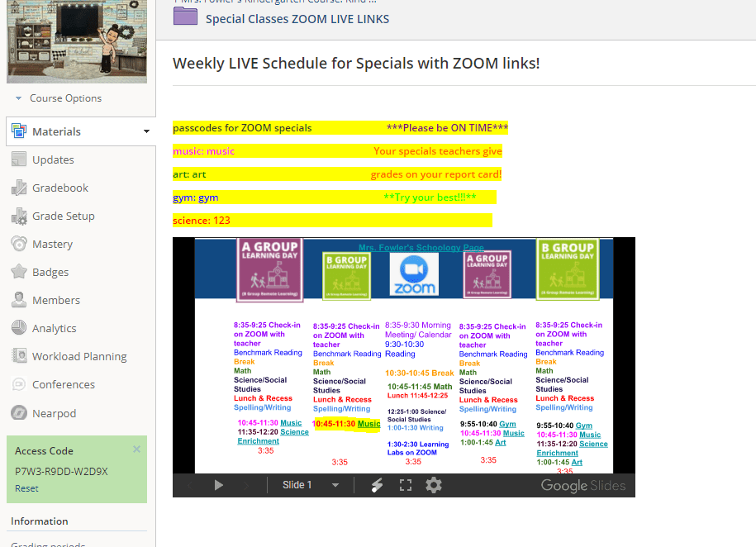Select Mastery in the course menu
756x547 pixels.
(52, 244)
